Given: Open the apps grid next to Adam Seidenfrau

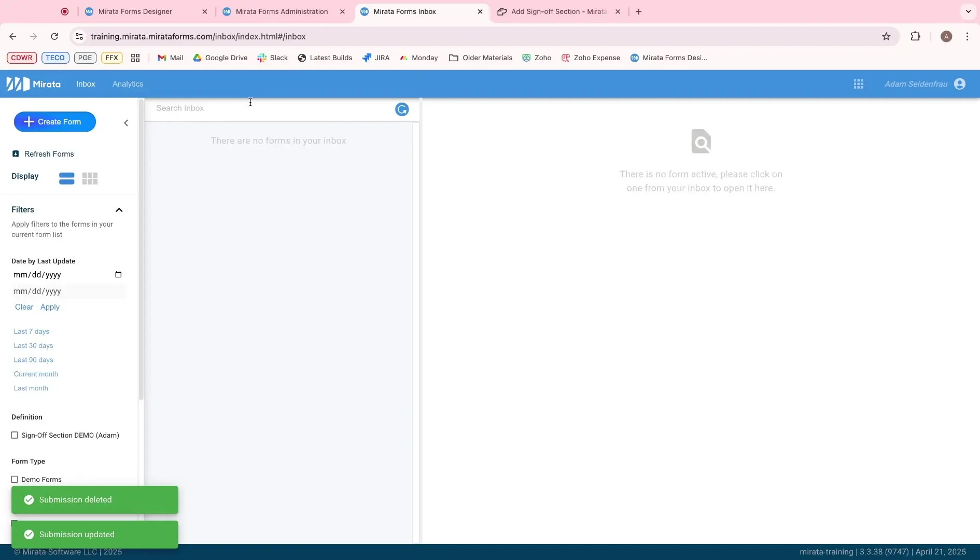Looking at the screenshot, I should point(859,83).
